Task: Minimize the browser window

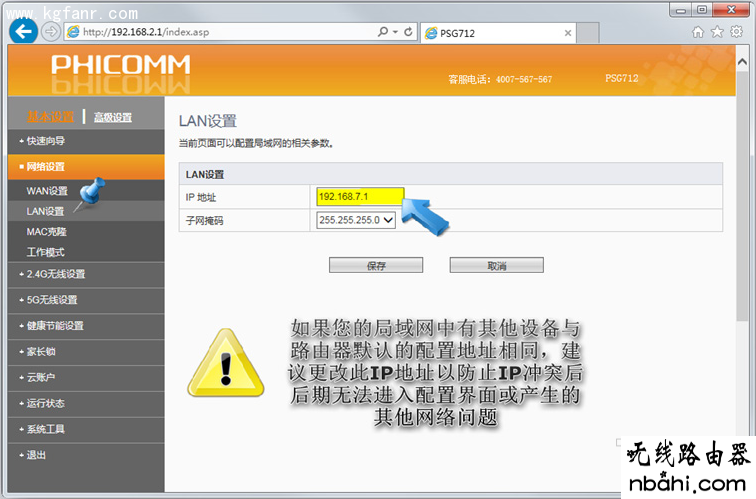Action: [681, 10]
